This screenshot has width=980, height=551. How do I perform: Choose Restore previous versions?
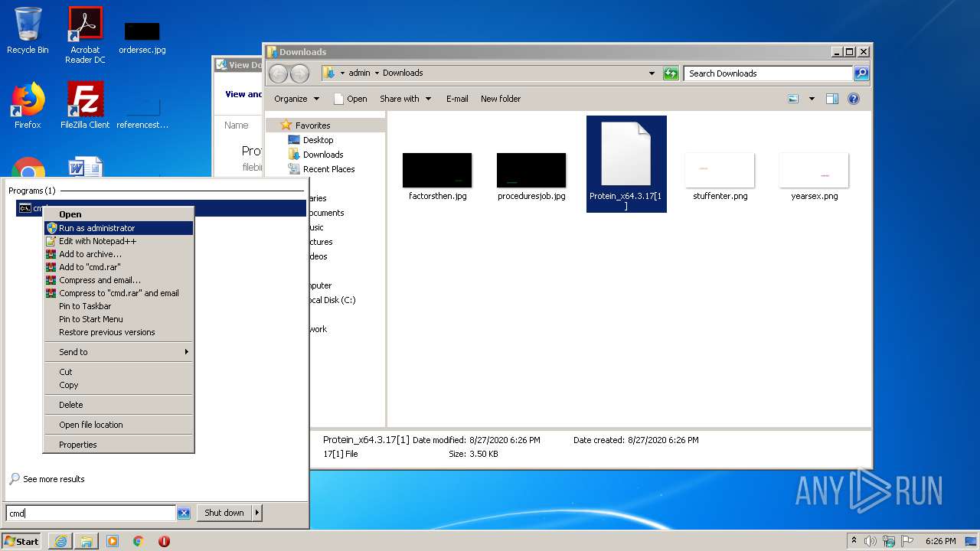119,332
